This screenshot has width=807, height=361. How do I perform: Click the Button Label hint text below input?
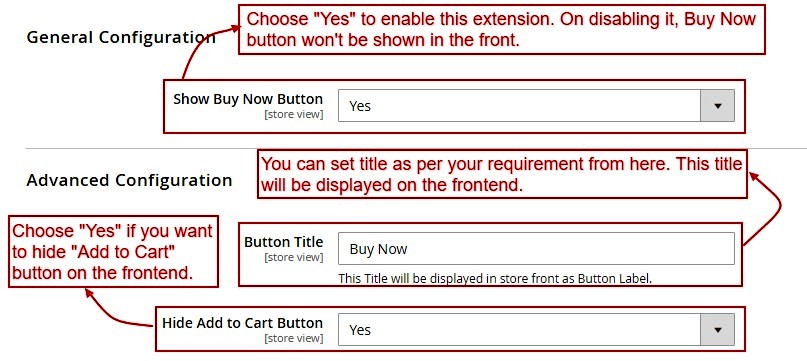495,279
